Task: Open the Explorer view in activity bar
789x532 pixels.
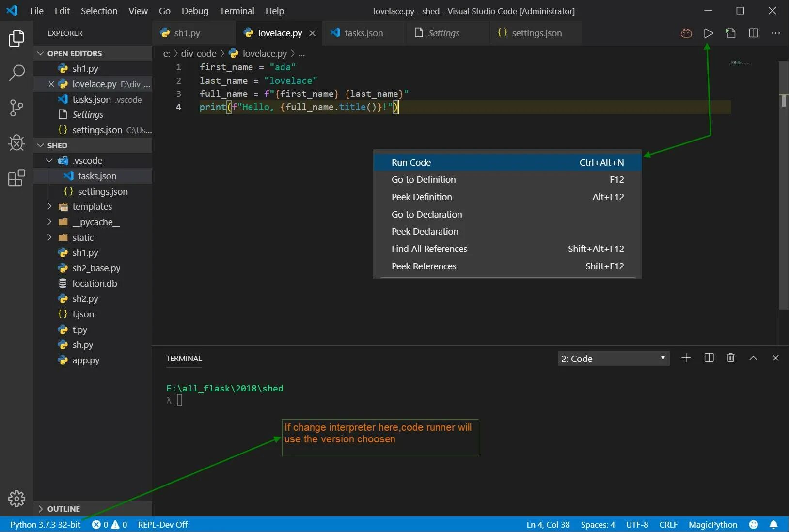Action: click(x=16, y=38)
